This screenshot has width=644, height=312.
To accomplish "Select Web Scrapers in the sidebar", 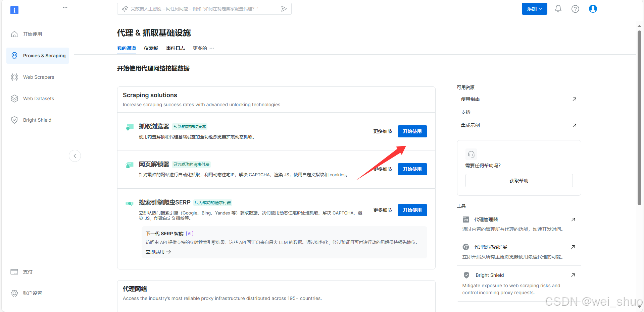I will tap(38, 77).
